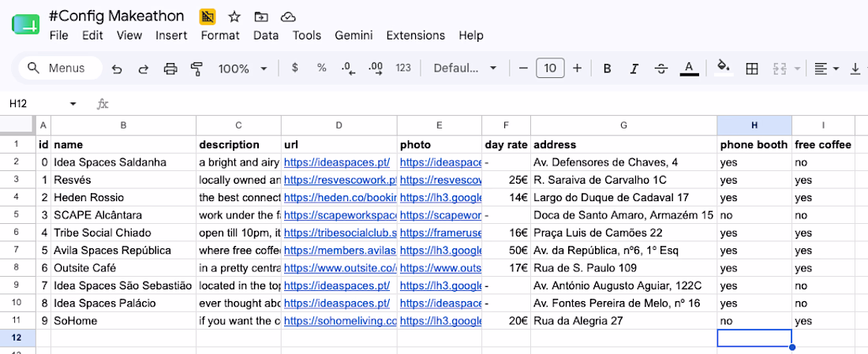Open the horizontal align dropdown
This screenshot has height=354, width=868.
(x=827, y=69)
